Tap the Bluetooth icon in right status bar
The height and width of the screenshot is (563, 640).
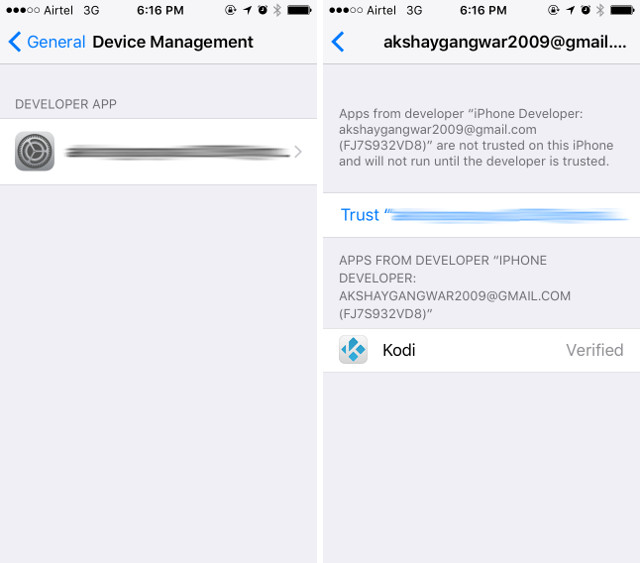click(x=600, y=10)
